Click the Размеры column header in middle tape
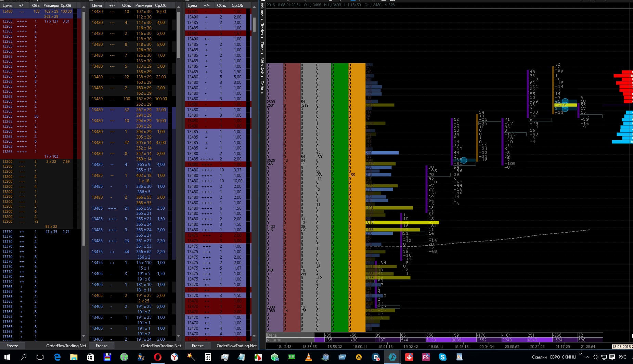633x364 pixels. click(144, 5)
